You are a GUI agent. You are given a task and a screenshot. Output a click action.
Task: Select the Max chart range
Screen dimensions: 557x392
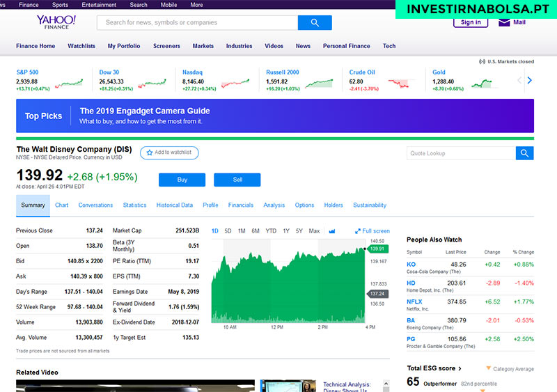pyautogui.click(x=314, y=231)
